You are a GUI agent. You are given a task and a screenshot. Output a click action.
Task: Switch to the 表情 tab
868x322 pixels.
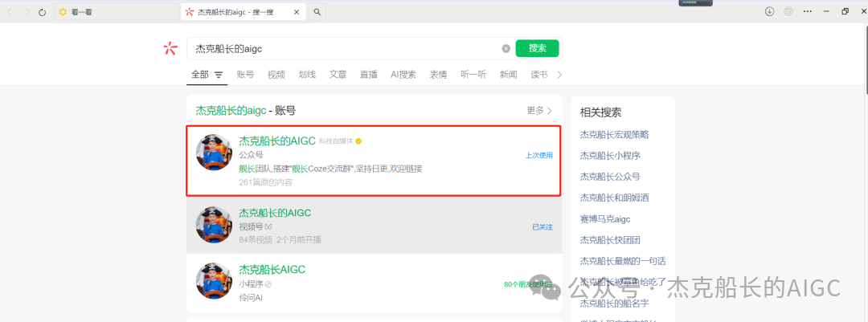(x=439, y=75)
